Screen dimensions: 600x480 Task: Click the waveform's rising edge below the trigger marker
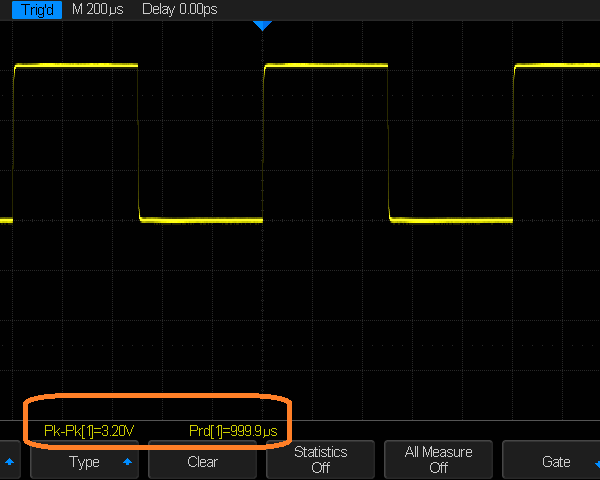[x=263, y=142]
